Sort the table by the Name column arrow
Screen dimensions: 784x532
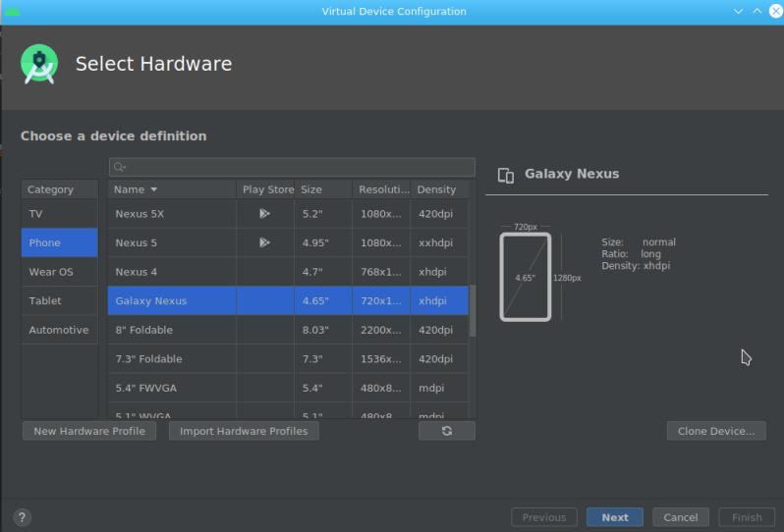click(153, 189)
